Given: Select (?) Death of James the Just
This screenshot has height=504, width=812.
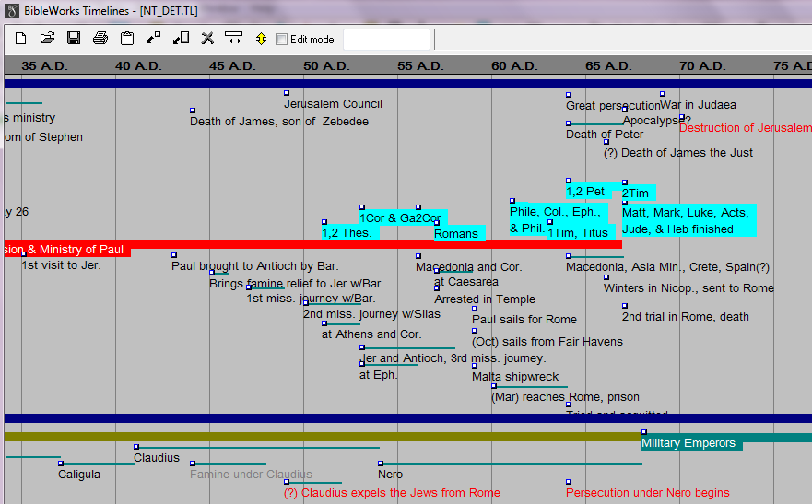Looking at the screenshot, I should coord(677,153).
